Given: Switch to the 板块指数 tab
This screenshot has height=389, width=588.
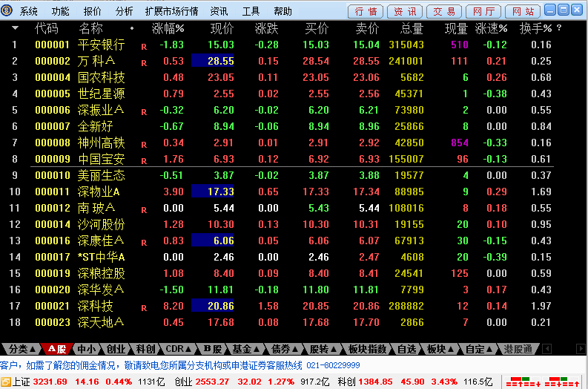Looking at the screenshot, I should (367, 349).
